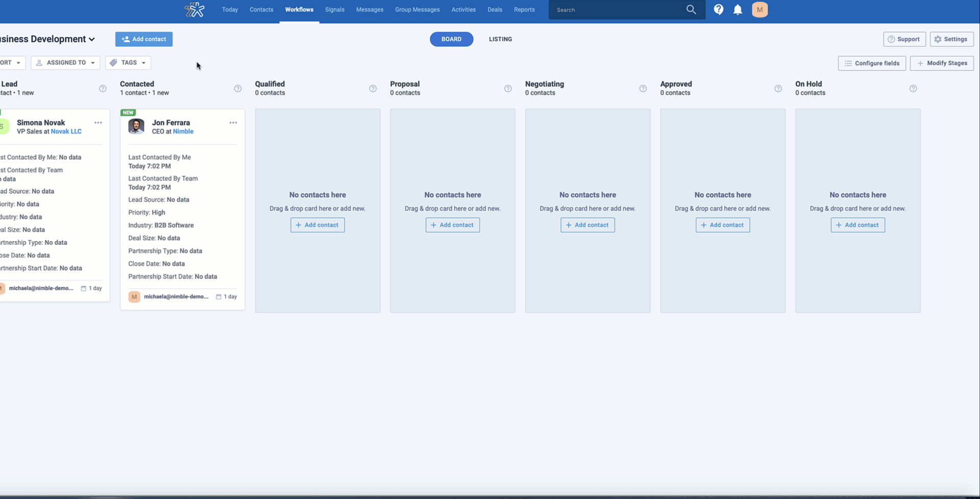
Task: Click the Nimble logo in the top bar
Action: pos(194,9)
